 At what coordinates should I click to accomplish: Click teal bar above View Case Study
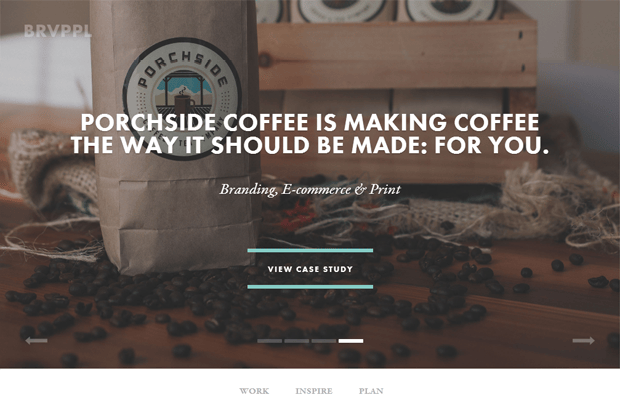(x=310, y=250)
